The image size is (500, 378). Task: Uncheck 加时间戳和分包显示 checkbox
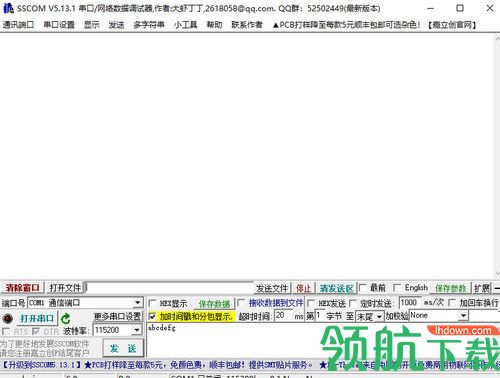[152, 316]
